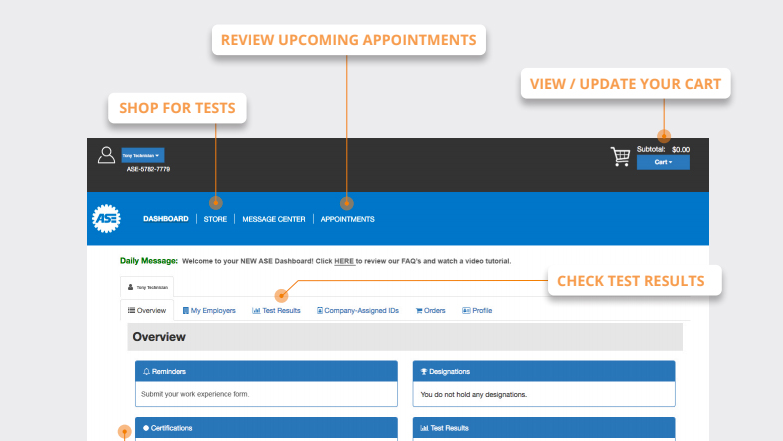Click the Test Results panel header
The height and width of the screenshot is (441, 783).
click(544, 428)
